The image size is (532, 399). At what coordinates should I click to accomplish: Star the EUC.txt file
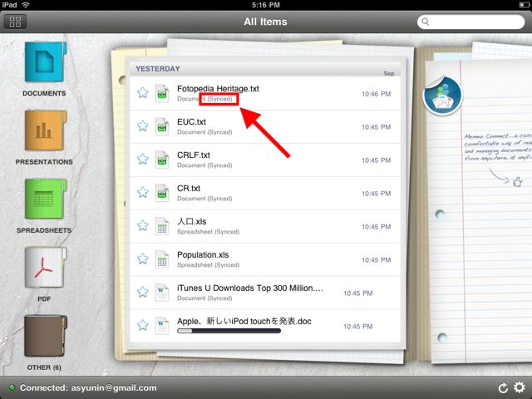pos(143,126)
